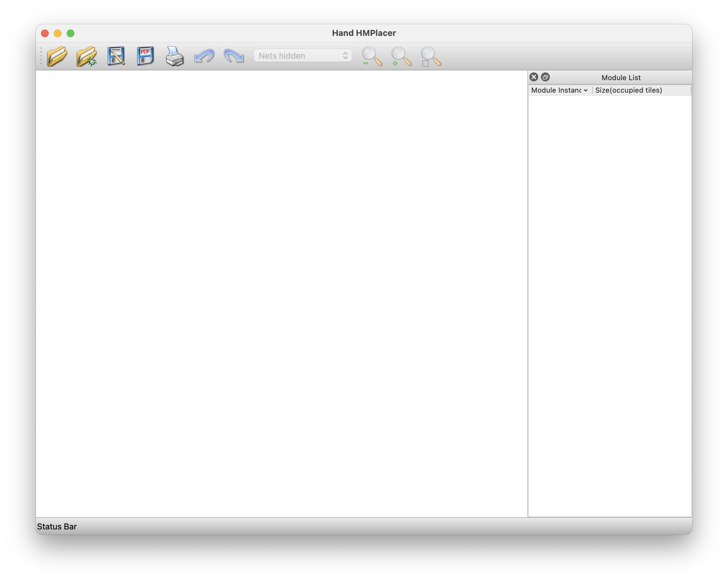The image size is (728, 582).
Task: Click the Module List panel title
Action: pyautogui.click(x=621, y=78)
